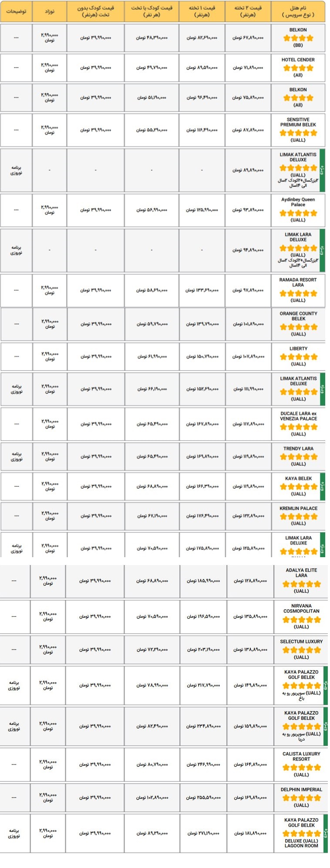Click the stars under TRENDY LARA
This screenshot has height=868, width=330.
click(298, 457)
